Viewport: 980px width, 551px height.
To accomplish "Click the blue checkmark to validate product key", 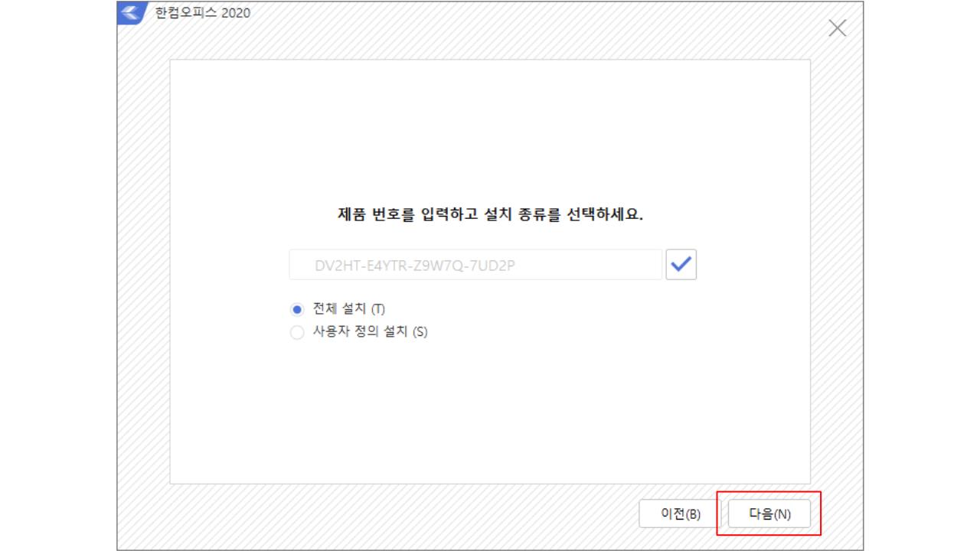I will [x=681, y=264].
